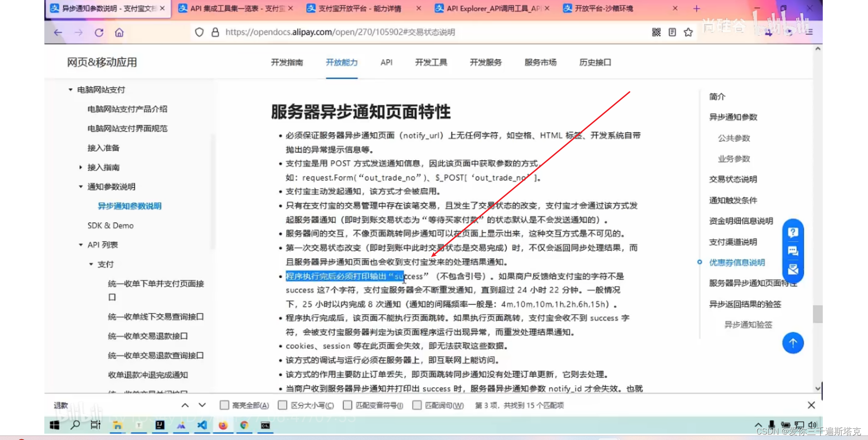This screenshot has height=440, width=868.
Task: Switch to API 集成工具集一览表 tab
Action: [x=236, y=9]
